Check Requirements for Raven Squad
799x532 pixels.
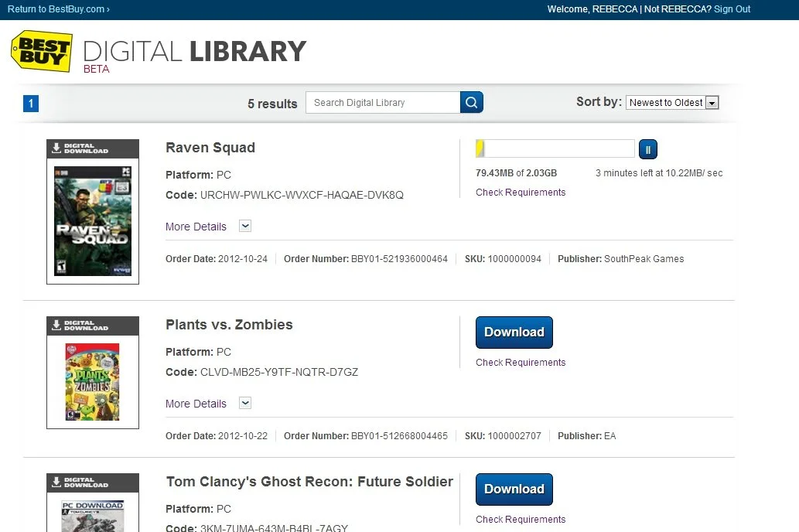pos(521,192)
